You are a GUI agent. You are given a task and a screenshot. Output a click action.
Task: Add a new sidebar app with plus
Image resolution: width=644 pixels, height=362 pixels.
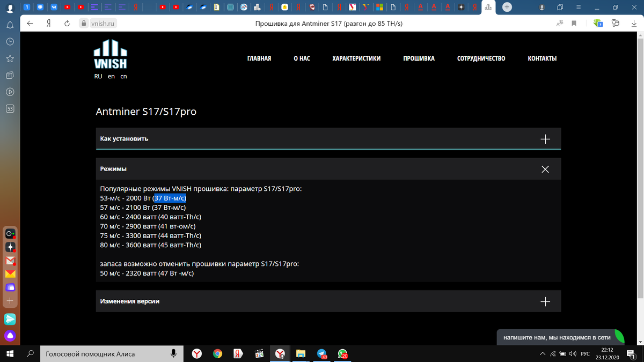pyautogui.click(x=10, y=300)
